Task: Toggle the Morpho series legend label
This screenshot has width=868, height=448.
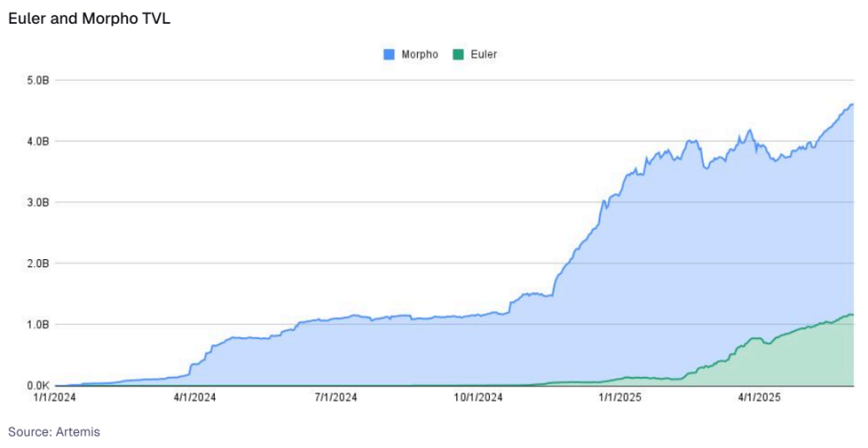Action: (x=419, y=54)
